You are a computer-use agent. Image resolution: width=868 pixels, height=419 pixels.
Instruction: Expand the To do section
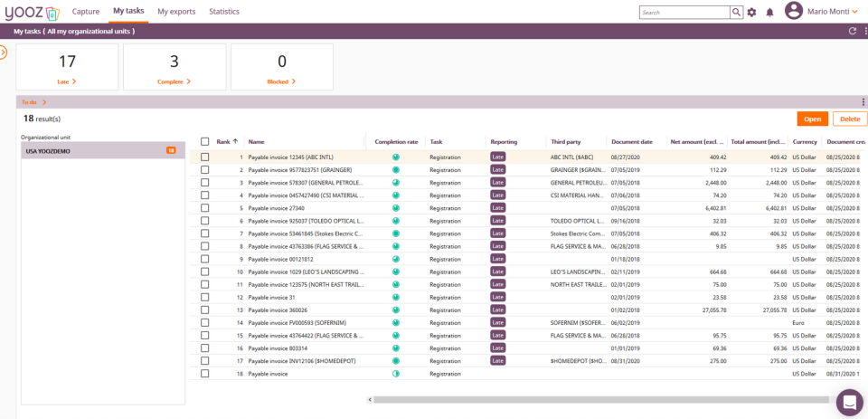coord(33,102)
